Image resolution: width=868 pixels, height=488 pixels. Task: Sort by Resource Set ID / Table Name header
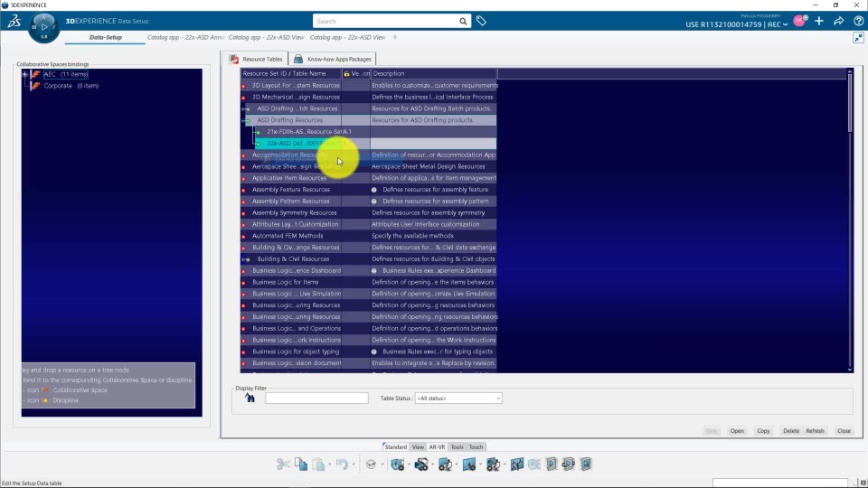tap(290, 73)
